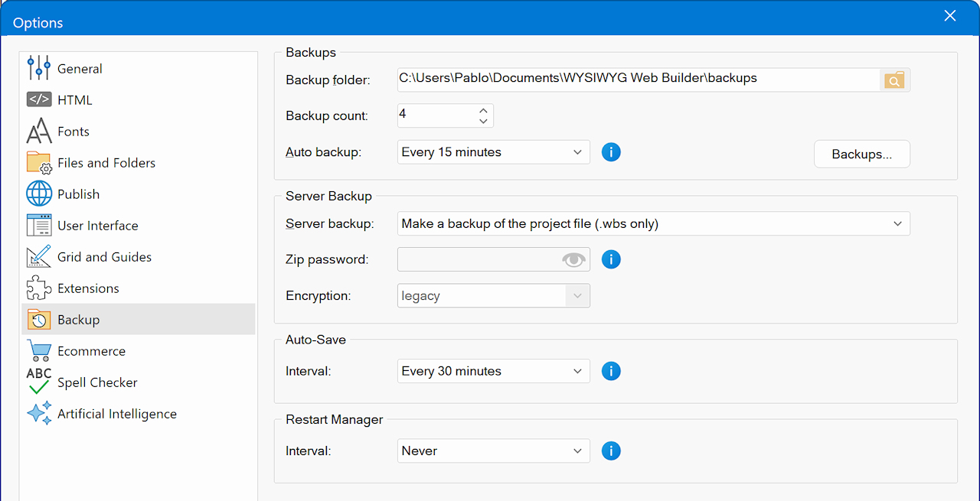Click the Auto backup info icon
This screenshot has width=980, height=501.
610,152
